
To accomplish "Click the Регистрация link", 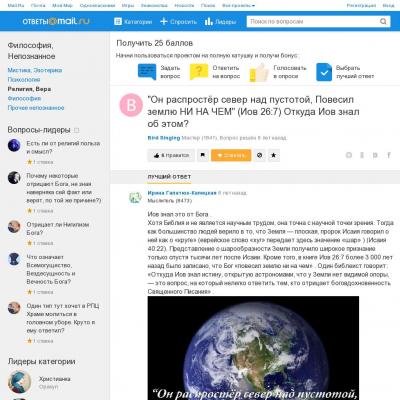I will [x=361, y=6].
